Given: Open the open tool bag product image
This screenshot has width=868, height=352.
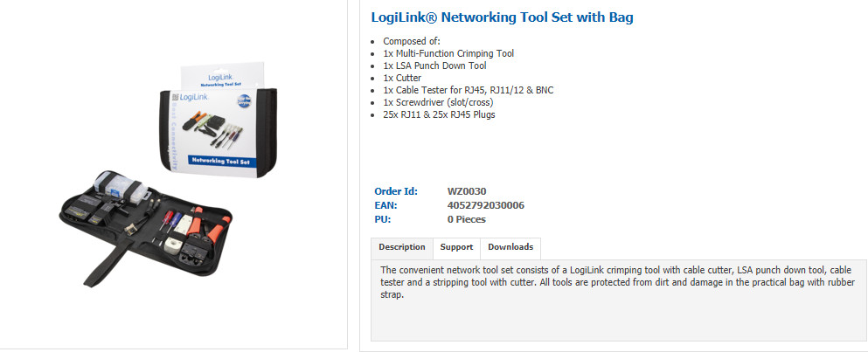Looking at the screenshot, I should point(146,227).
